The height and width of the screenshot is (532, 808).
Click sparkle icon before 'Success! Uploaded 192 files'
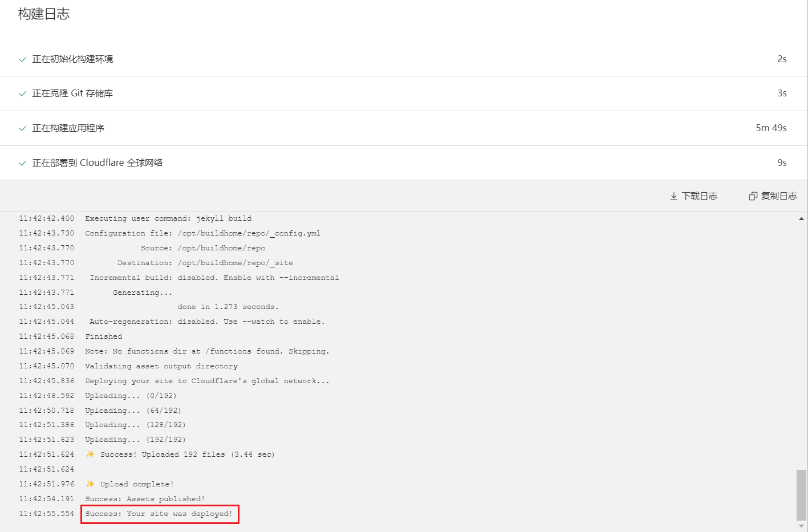[90, 454]
